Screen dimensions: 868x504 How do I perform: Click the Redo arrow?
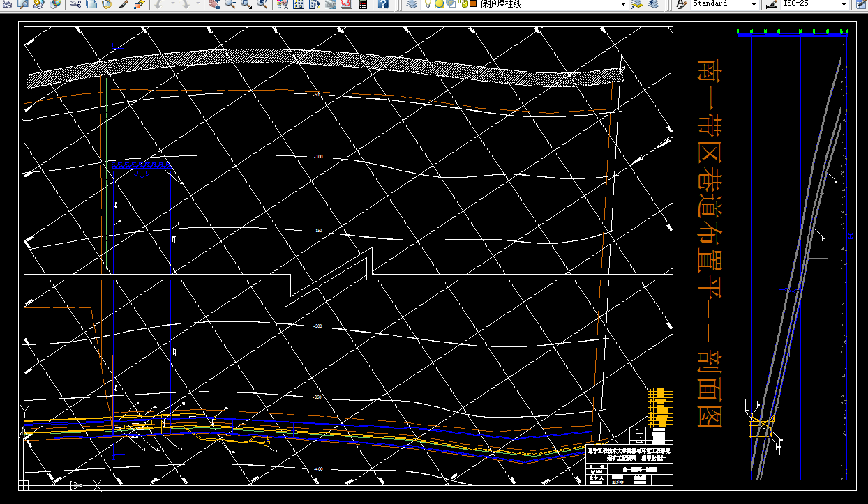pos(185,3)
